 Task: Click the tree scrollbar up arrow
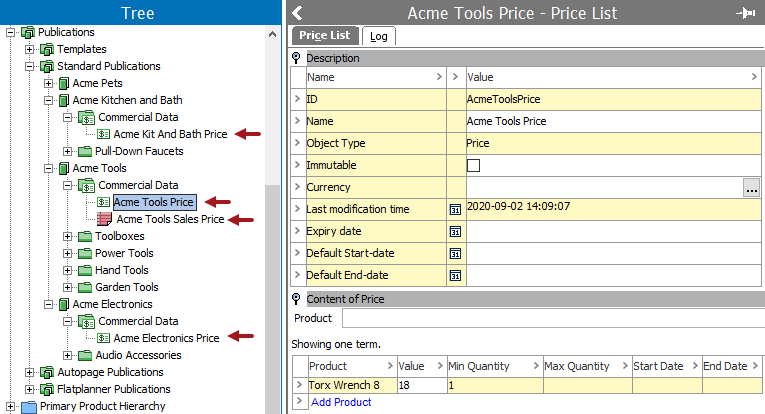pyautogui.click(x=272, y=34)
